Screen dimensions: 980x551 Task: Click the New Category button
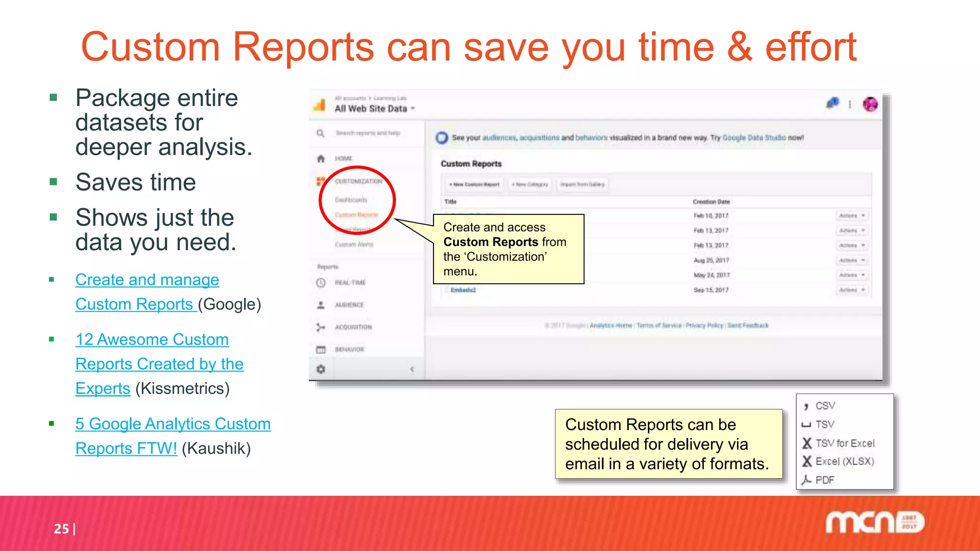(x=530, y=184)
